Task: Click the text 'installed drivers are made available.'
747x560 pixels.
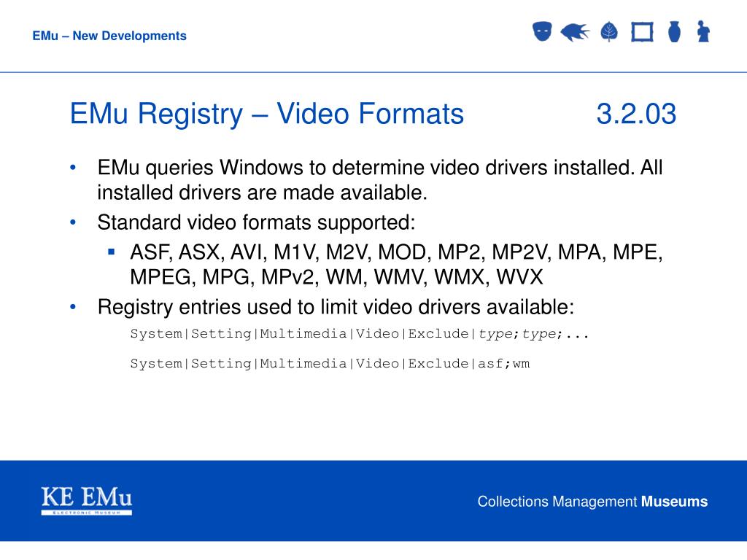Action: point(262,192)
